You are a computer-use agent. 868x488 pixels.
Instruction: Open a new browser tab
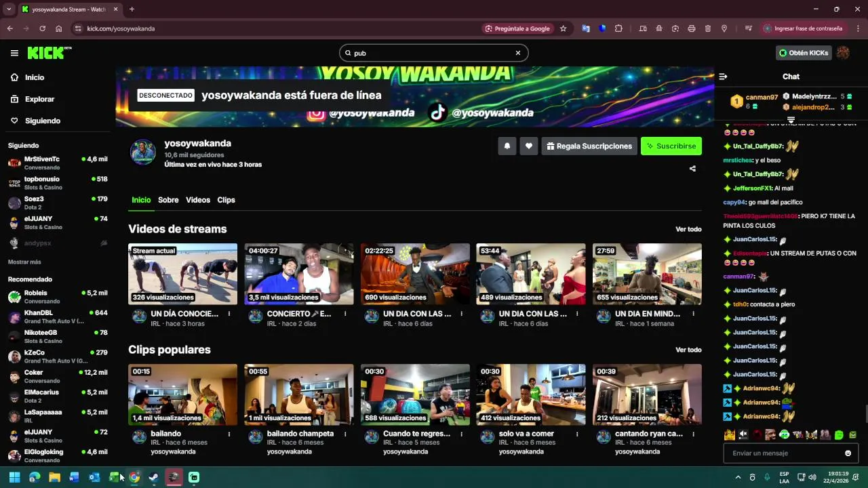pos(132,9)
